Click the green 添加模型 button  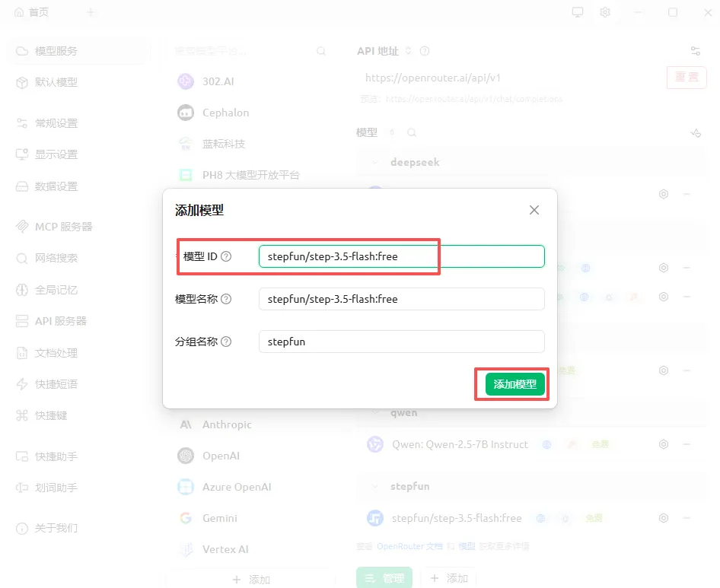point(515,384)
